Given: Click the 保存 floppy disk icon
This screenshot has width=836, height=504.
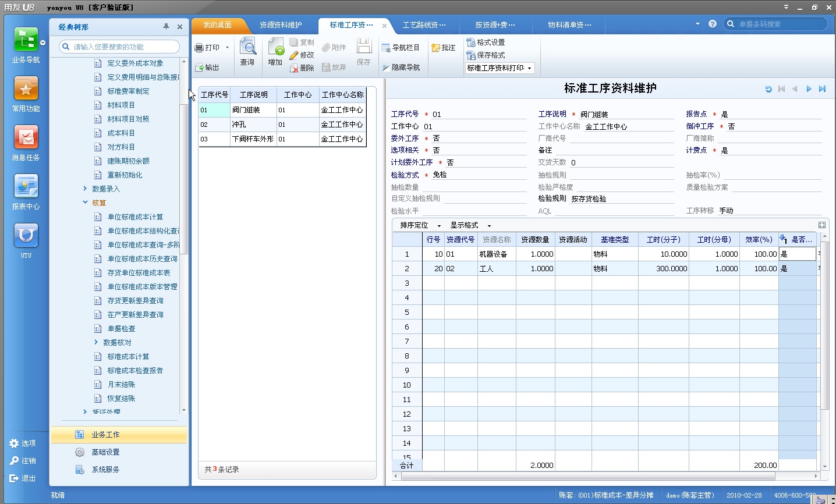Looking at the screenshot, I should 364,47.
